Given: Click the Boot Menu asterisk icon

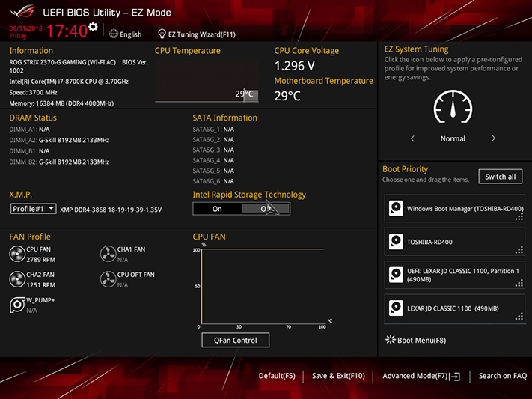Looking at the screenshot, I should [x=391, y=340].
